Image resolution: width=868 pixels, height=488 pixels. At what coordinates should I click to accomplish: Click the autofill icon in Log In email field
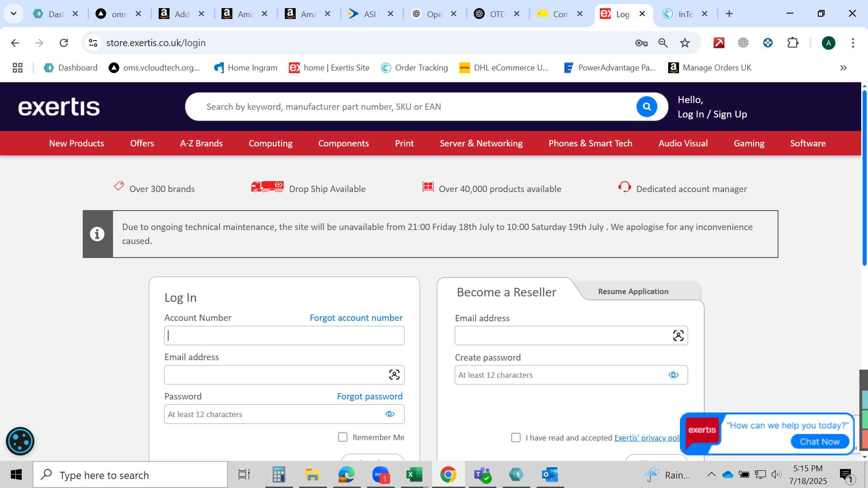coord(394,375)
